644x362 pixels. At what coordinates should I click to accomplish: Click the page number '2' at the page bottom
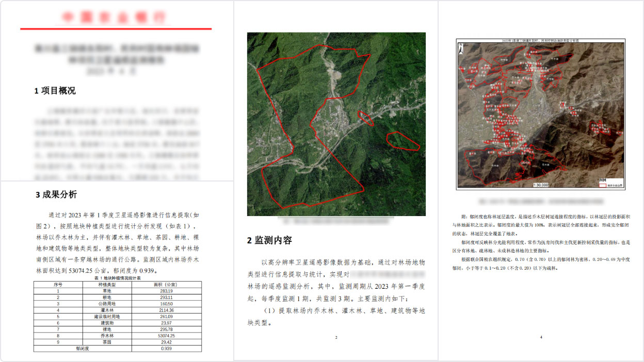coord(336,337)
